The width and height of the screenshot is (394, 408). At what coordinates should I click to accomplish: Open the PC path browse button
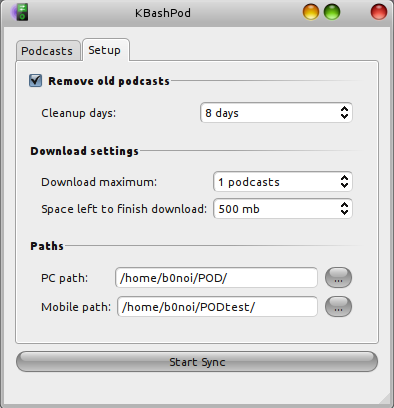click(338, 277)
